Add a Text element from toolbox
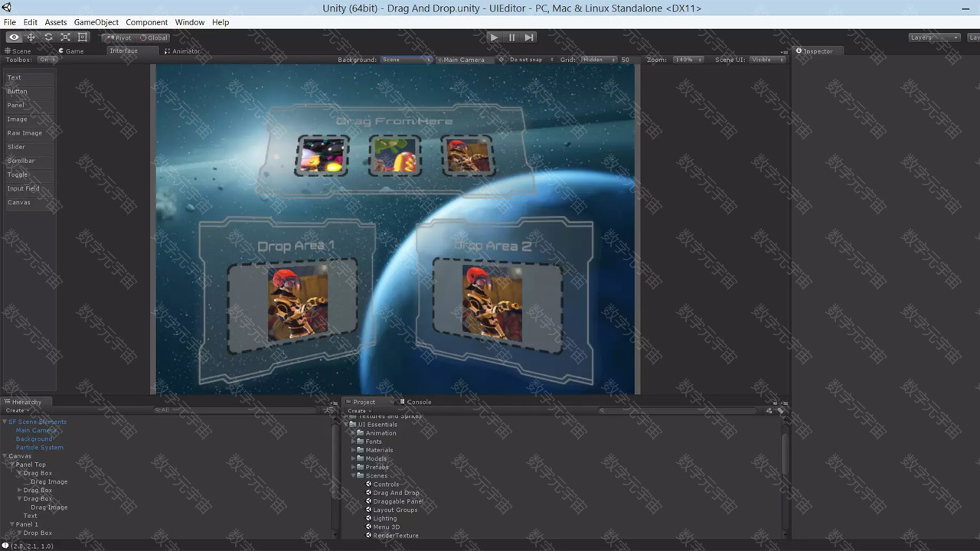This screenshot has height=551, width=980. pyautogui.click(x=30, y=77)
